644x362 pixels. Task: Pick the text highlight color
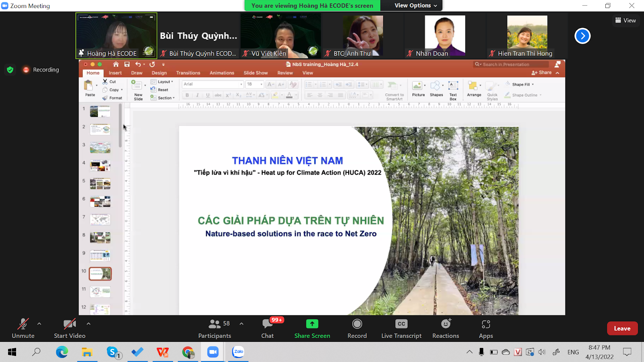point(275,95)
